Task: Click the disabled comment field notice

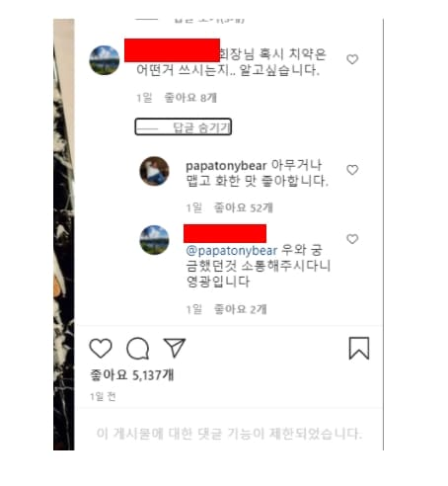Action: [x=229, y=434]
